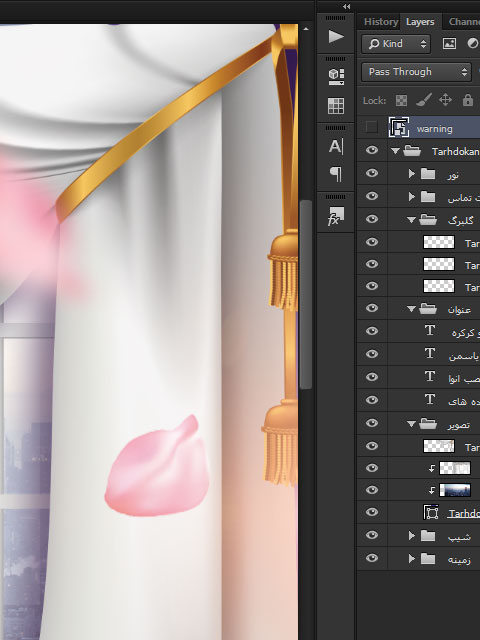Click the Tarhdokan group folder icon
The width and height of the screenshot is (480, 640).
[412, 151]
